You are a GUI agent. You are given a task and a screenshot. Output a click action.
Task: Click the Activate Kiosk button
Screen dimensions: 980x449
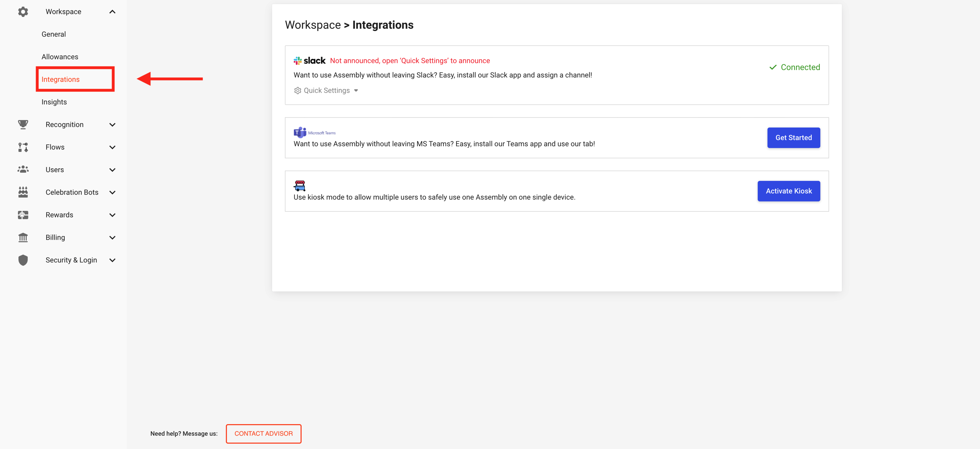click(788, 191)
